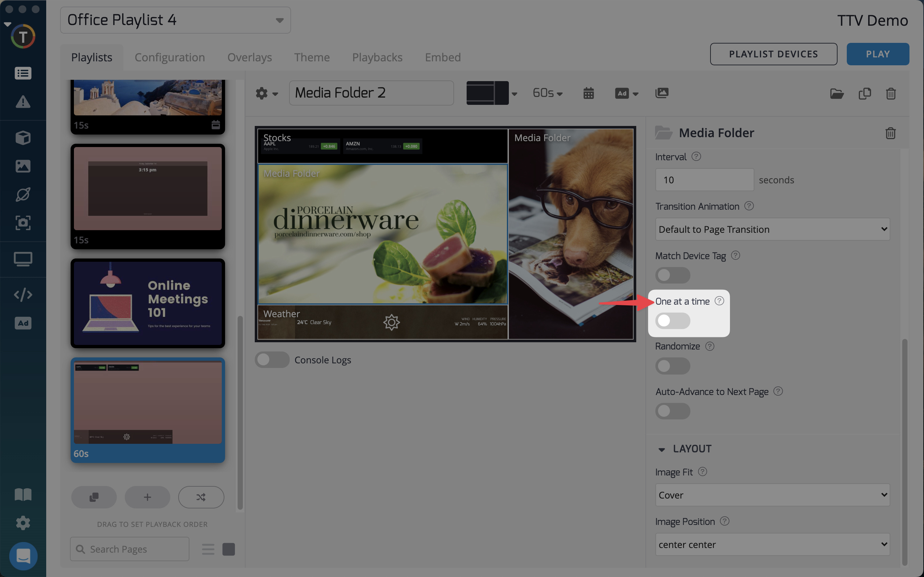Open the chat support bubble
Screen dimensions: 924x577
pyautogui.click(x=23, y=556)
